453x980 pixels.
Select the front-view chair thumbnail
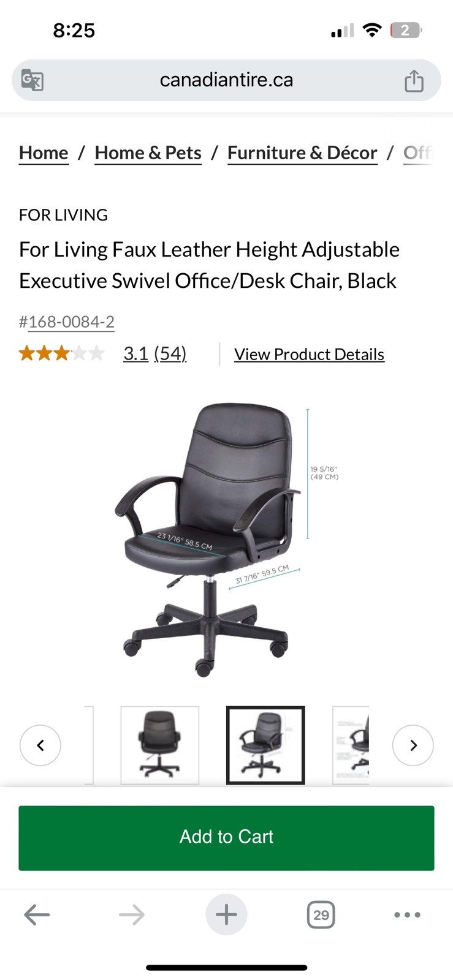pyautogui.click(x=160, y=745)
